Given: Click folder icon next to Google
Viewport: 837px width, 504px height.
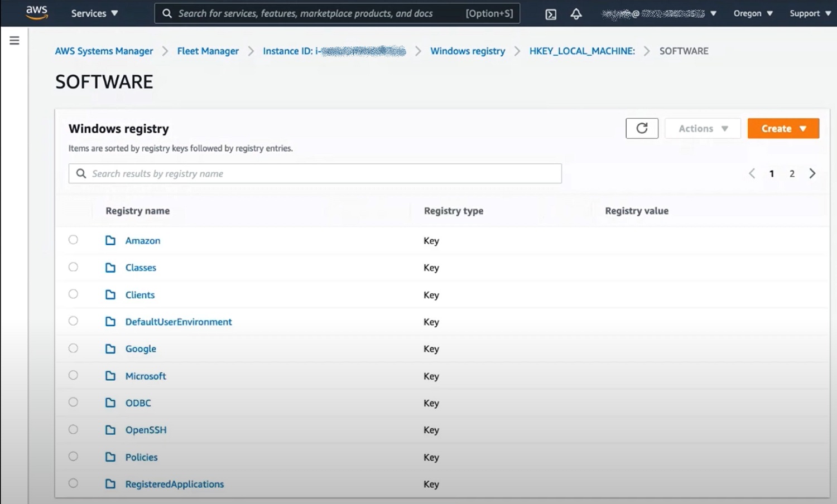Looking at the screenshot, I should tap(110, 348).
